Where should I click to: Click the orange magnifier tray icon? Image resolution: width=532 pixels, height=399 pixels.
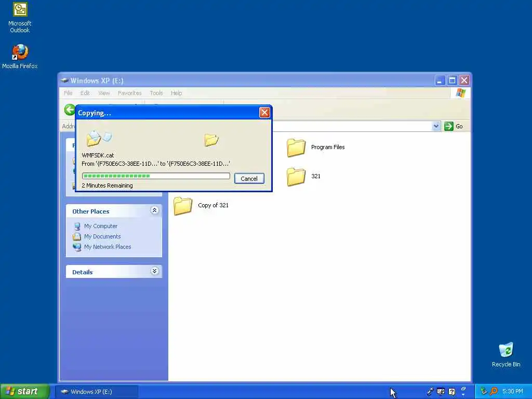(x=494, y=391)
